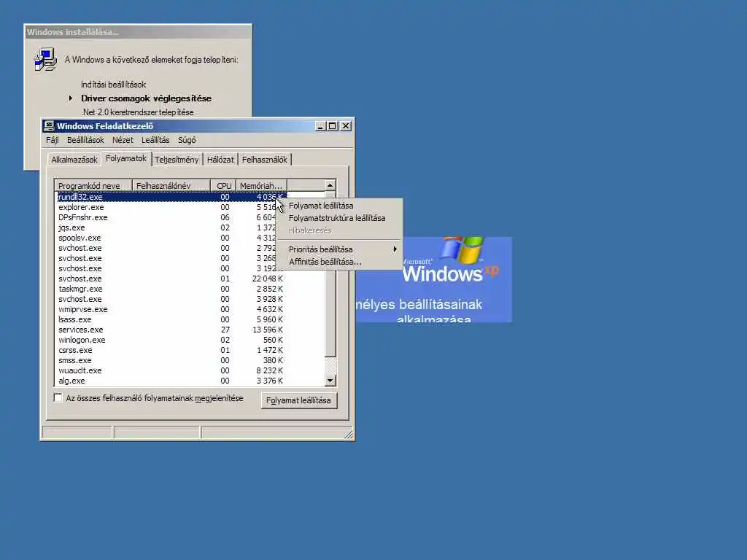Toggle 'Az összes felhasználó folyamatainak megjelenítése' checkbox
747x560 pixels.
point(58,397)
